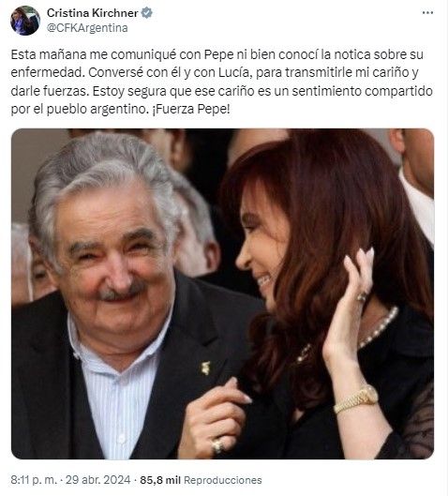
Task: Open the attached photo in the tweet
Action: [x=222, y=293]
